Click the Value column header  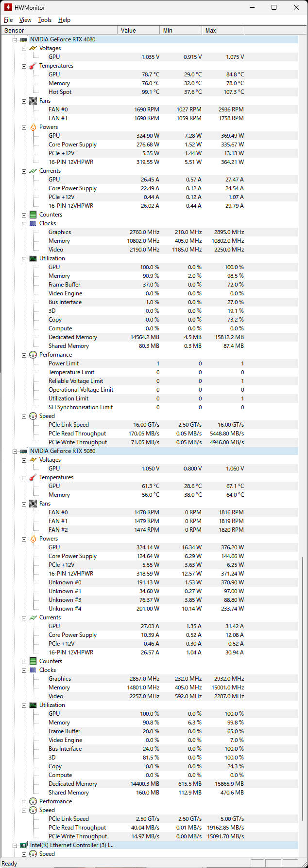click(138, 30)
